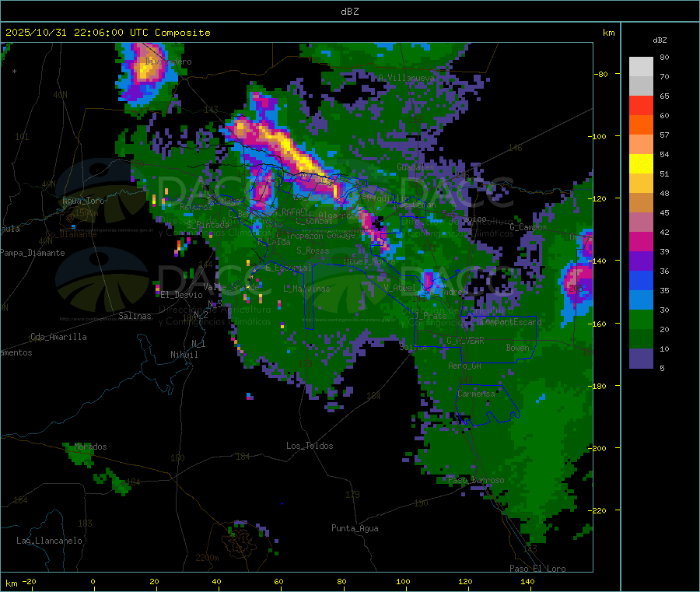Select the slate purple 5–10 dBZ legend swatch
Screen dimensions: 700x592
[641, 359]
